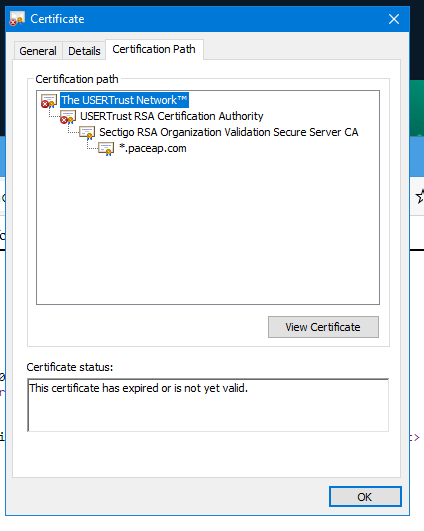Click the 'Certification path' group label
Image resolution: width=424 pixels, height=531 pixels.
click(x=77, y=79)
